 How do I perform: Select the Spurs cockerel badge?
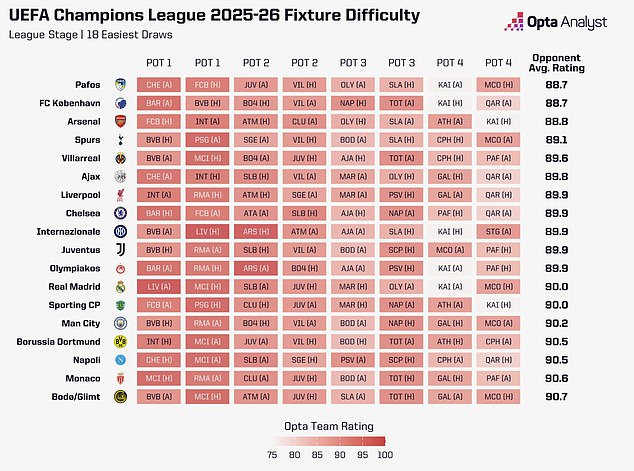(x=120, y=139)
